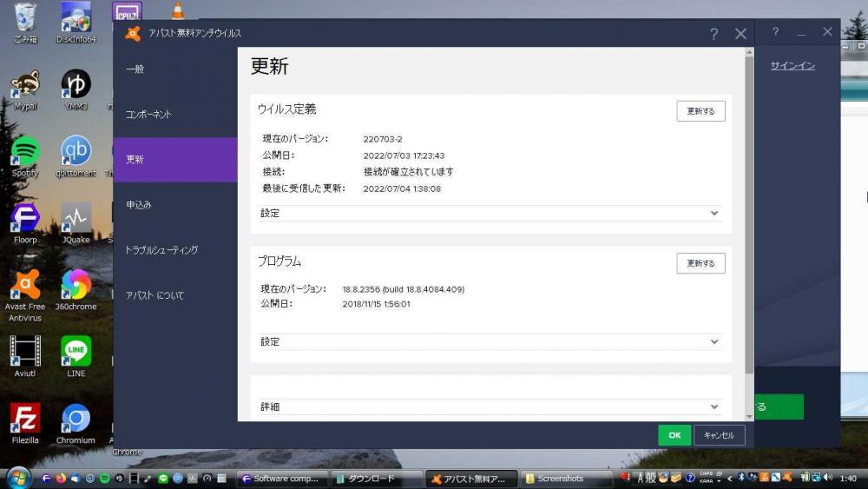Image resolution: width=868 pixels, height=489 pixels.
Task: Launch Chromium from the desktop
Action: [76, 425]
